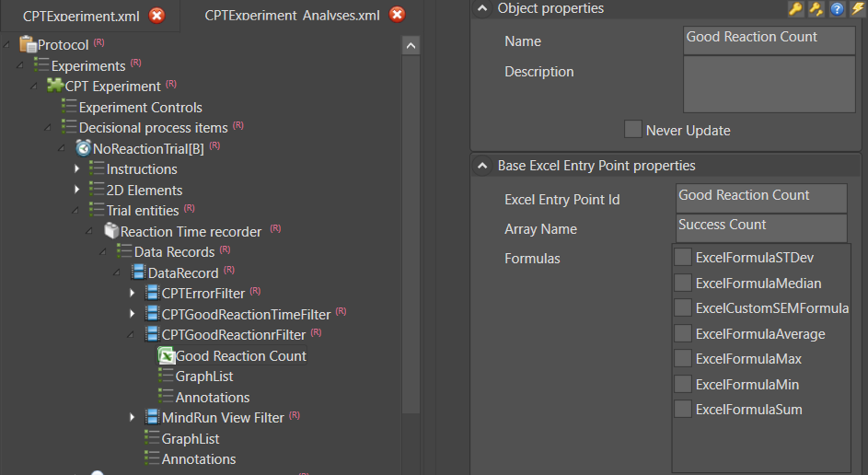The image size is (868, 475).
Task: Check the ExcelFormulaAverage checkbox
Action: (x=683, y=333)
